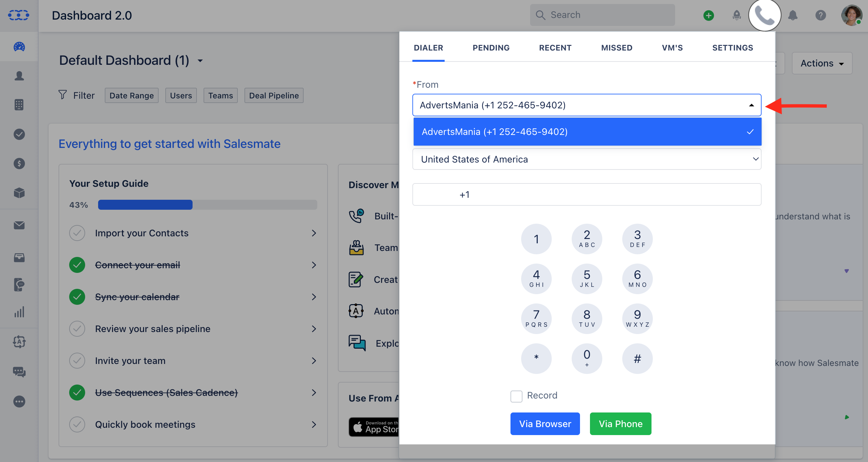
Task: Click the Apple App Store badge
Action: pyautogui.click(x=374, y=427)
